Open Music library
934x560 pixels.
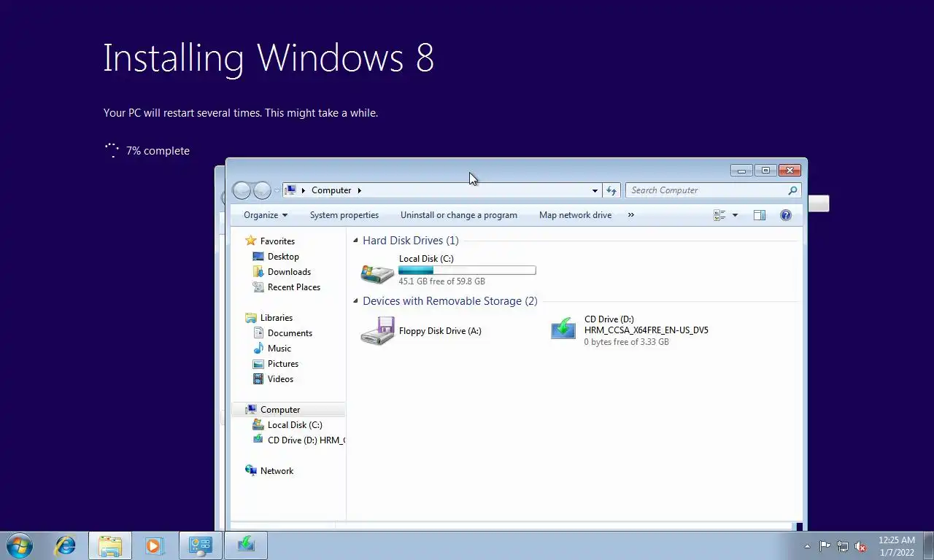[x=279, y=349]
